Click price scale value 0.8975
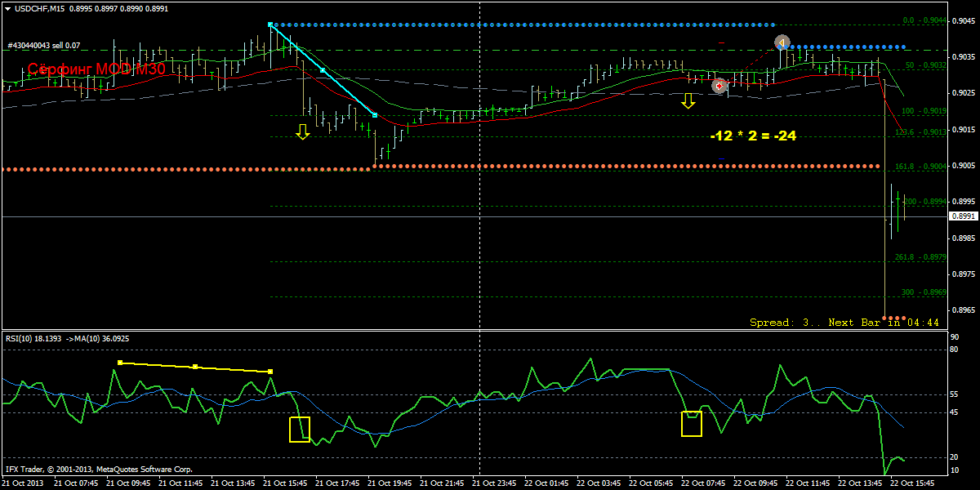Screen dimensions: 980x490 (x=963, y=274)
